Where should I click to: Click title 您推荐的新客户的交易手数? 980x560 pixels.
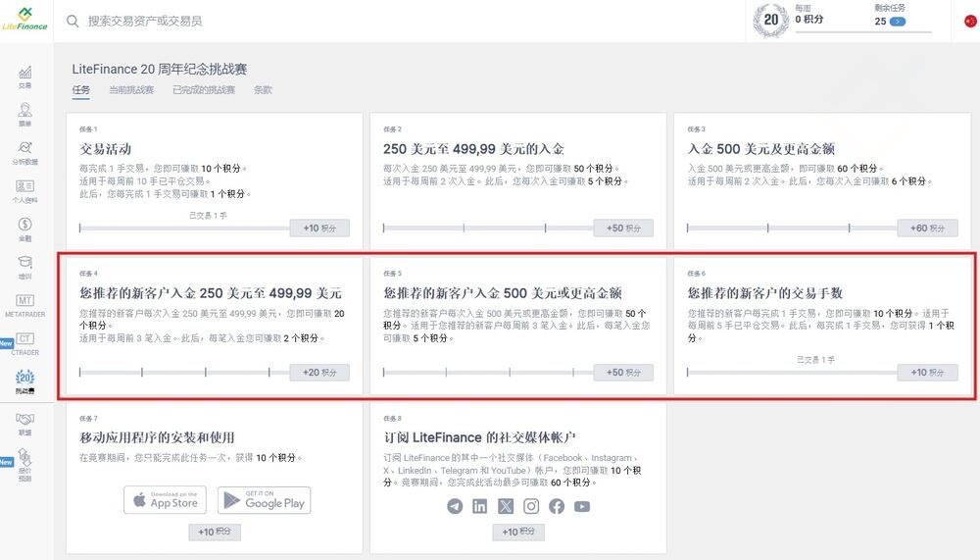pos(765,293)
